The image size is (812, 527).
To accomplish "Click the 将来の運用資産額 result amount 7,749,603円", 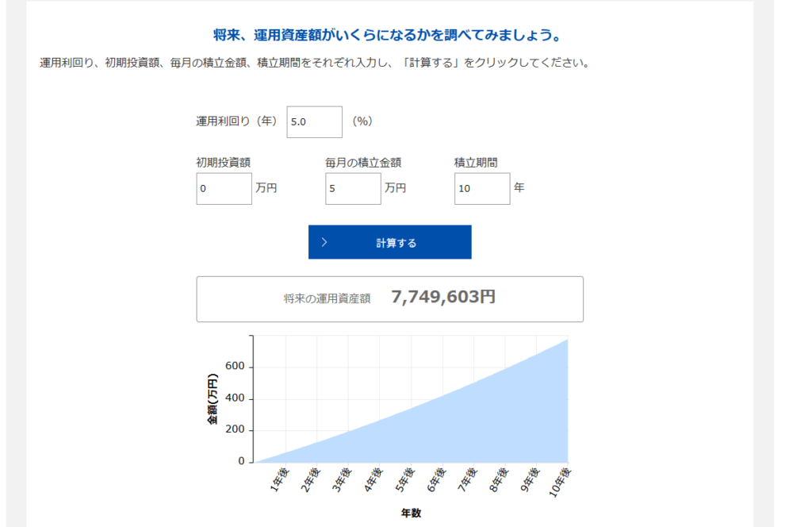I will click(x=443, y=298).
